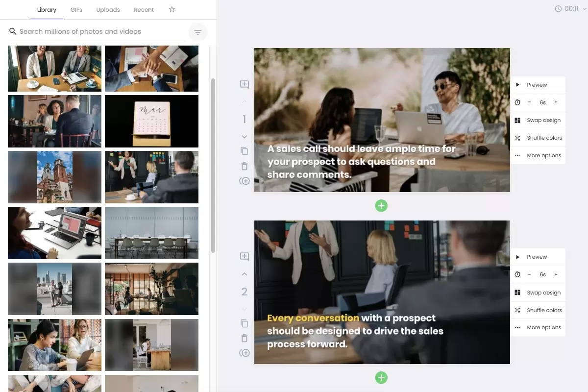The height and width of the screenshot is (392, 588).
Task: Delete scene 2 using the trash icon
Action: tap(244, 338)
